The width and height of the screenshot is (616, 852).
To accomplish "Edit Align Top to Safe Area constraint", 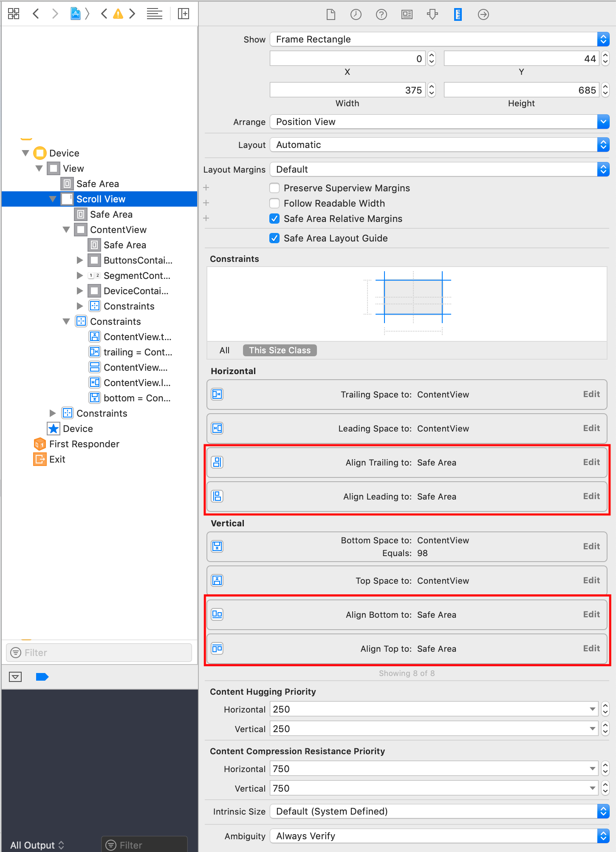I will 591,648.
